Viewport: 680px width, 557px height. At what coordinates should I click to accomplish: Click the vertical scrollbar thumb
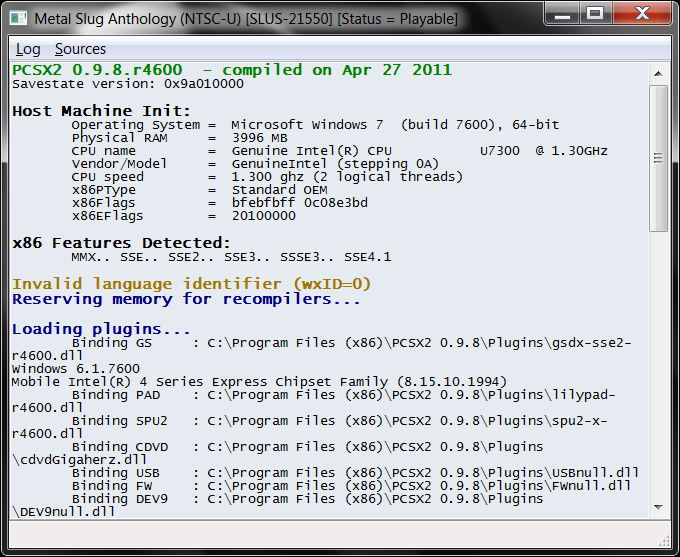[x=658, y=158]
